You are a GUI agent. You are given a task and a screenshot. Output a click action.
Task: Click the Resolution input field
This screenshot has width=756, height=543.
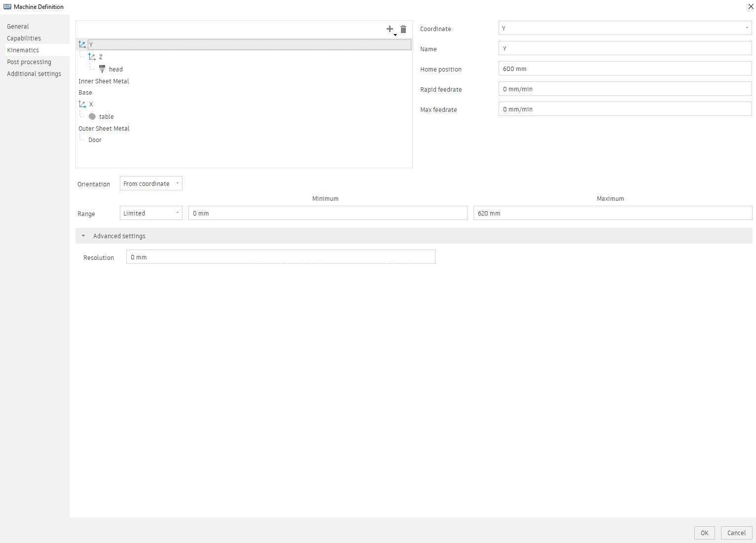pos(281,257)
